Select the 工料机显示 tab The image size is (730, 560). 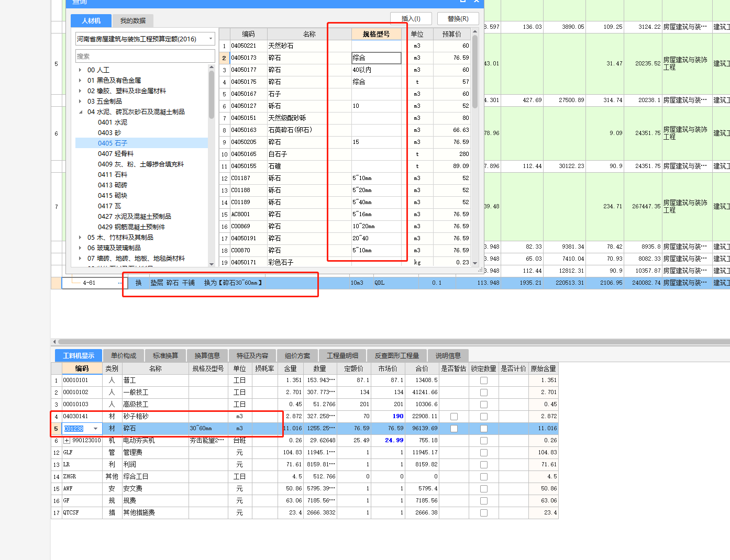(79, 356)
